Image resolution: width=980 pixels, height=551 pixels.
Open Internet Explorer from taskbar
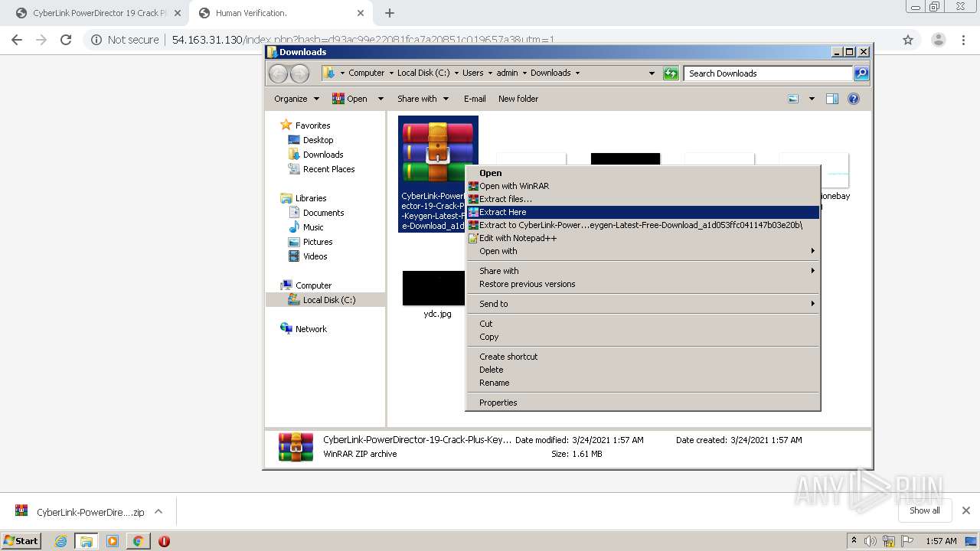point(60,541)
